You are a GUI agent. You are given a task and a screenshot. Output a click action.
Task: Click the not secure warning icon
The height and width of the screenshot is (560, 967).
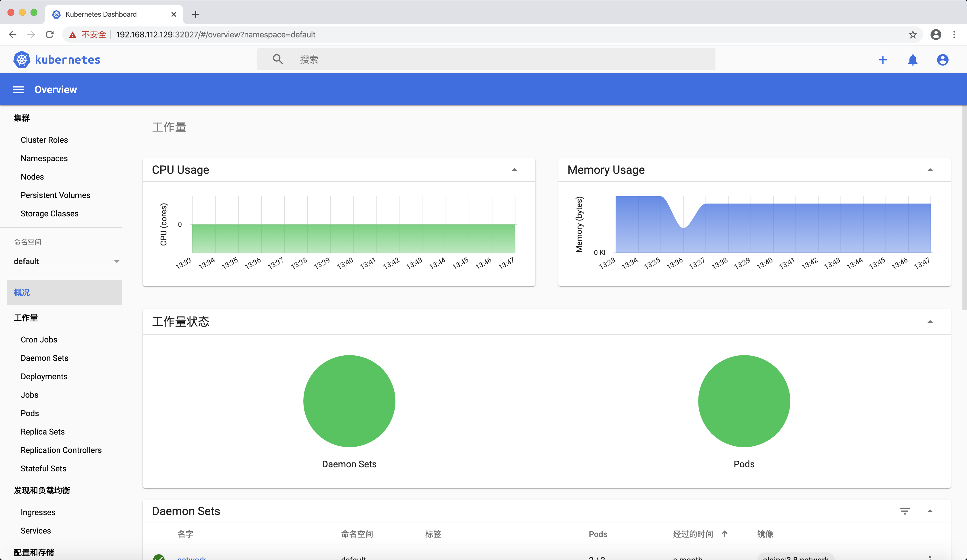coord(73,35)
